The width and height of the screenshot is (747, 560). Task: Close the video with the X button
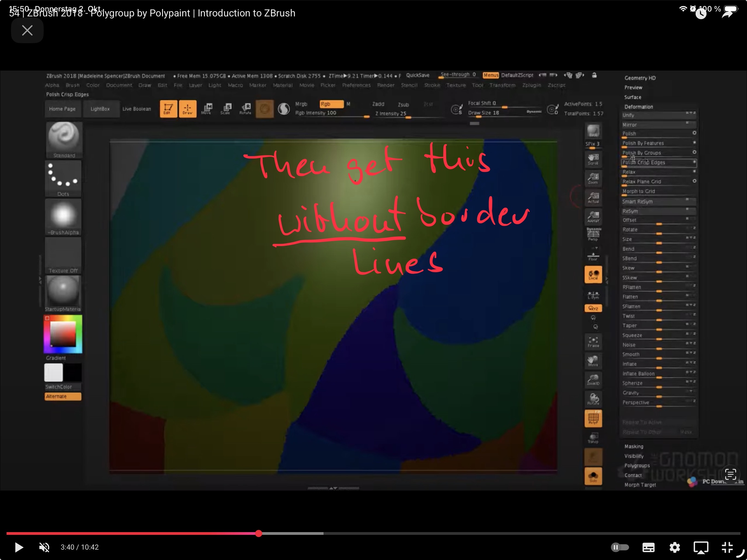(27, 31)
